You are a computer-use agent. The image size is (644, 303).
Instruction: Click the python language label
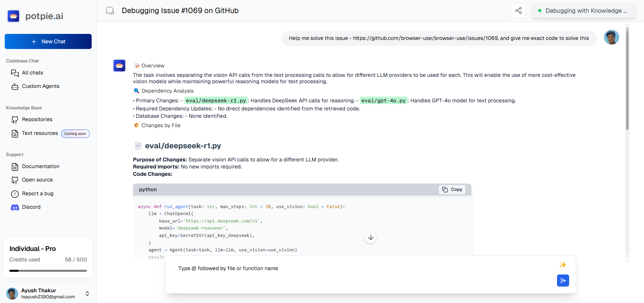click(148, 190)
